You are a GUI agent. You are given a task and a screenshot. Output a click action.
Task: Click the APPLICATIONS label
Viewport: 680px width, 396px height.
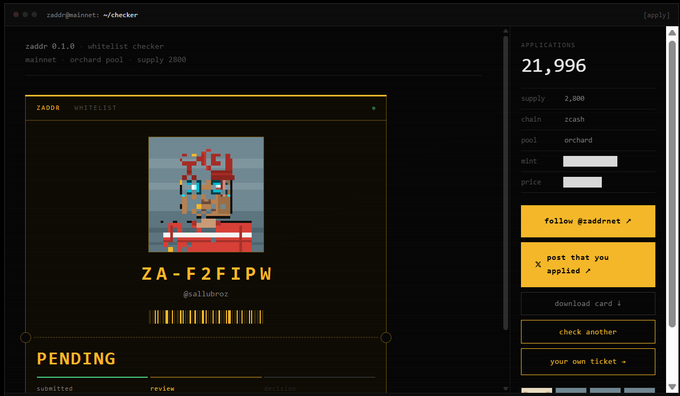pos(548,45)
